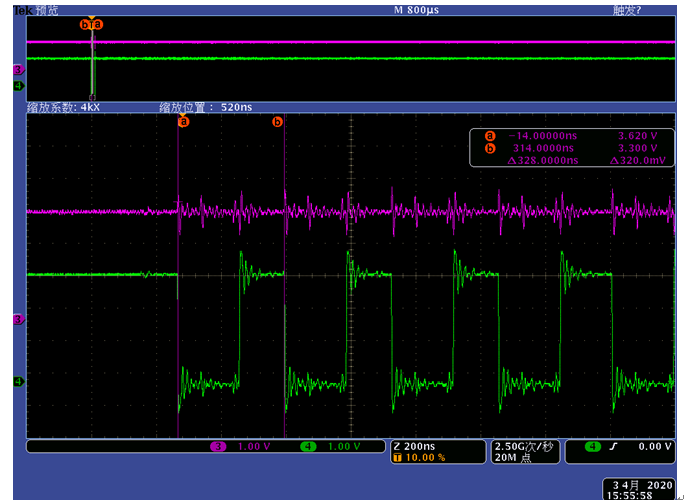Click the '△320.0mV' delta voltage value
Image resolution: width=689 pixels, height=500 pixels.
[638, 161]
